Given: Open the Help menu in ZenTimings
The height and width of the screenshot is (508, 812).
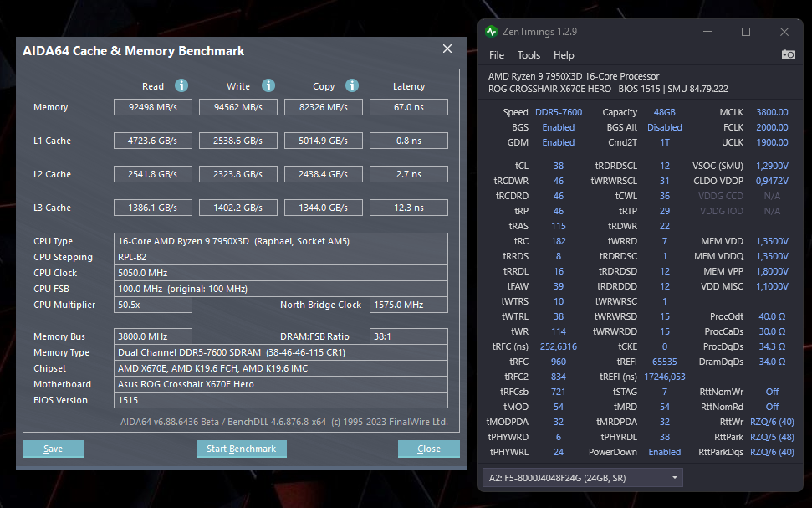Looking at the screenshot, I should 564,55.
